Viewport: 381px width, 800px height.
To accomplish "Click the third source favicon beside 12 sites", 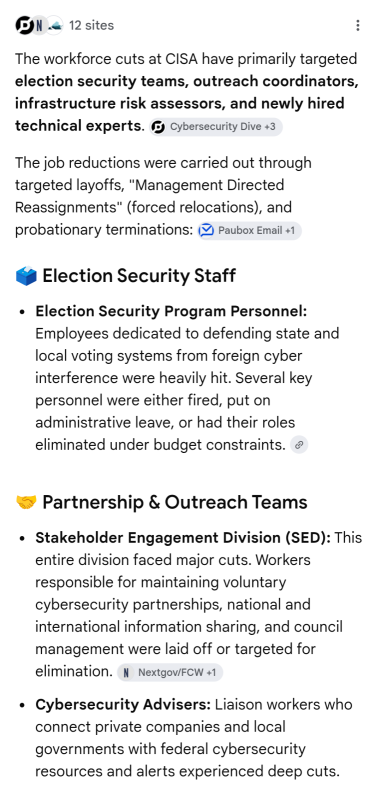I will click(x=55, y=25).
